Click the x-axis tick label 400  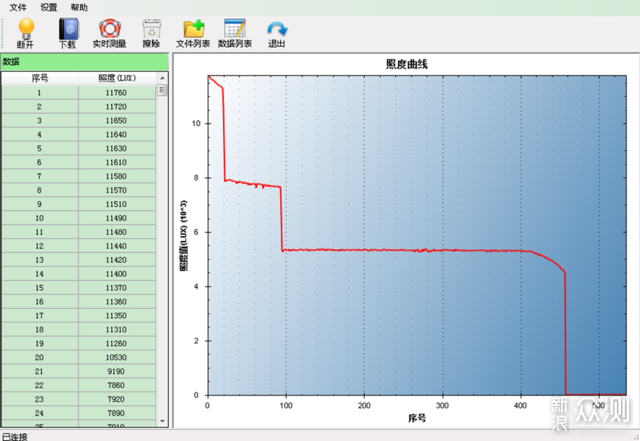tap(520, 405)
